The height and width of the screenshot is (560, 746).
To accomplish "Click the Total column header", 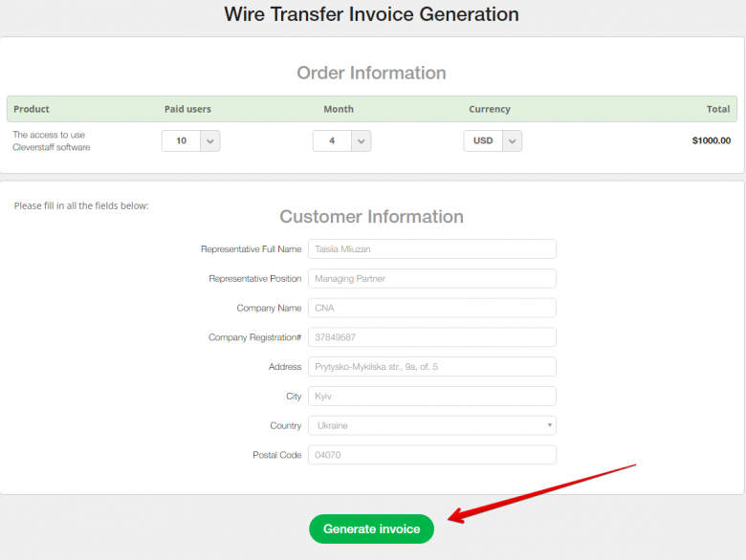I will [717, 109].
